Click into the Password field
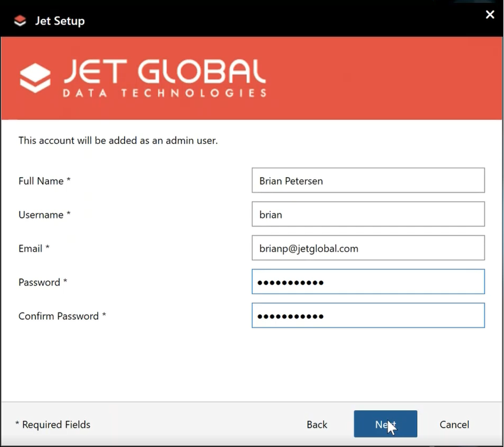 [368, 281]
